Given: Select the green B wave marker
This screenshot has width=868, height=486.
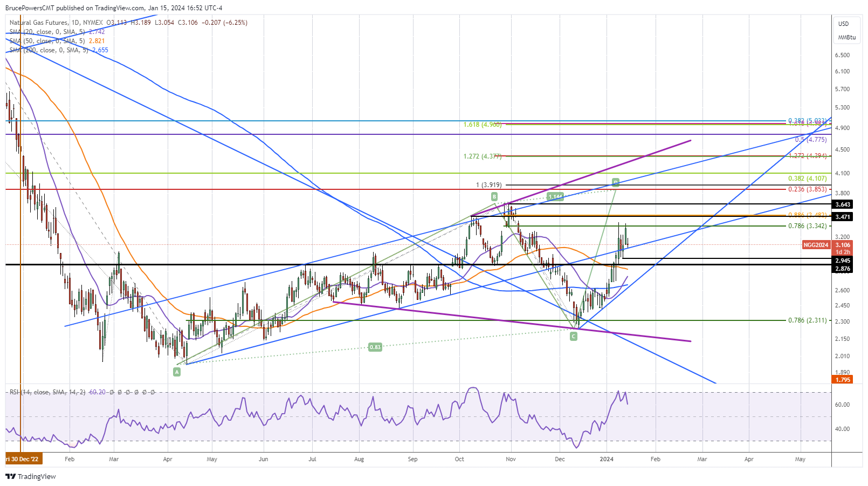Looking at the screenshot, I should tap(494, 196).
